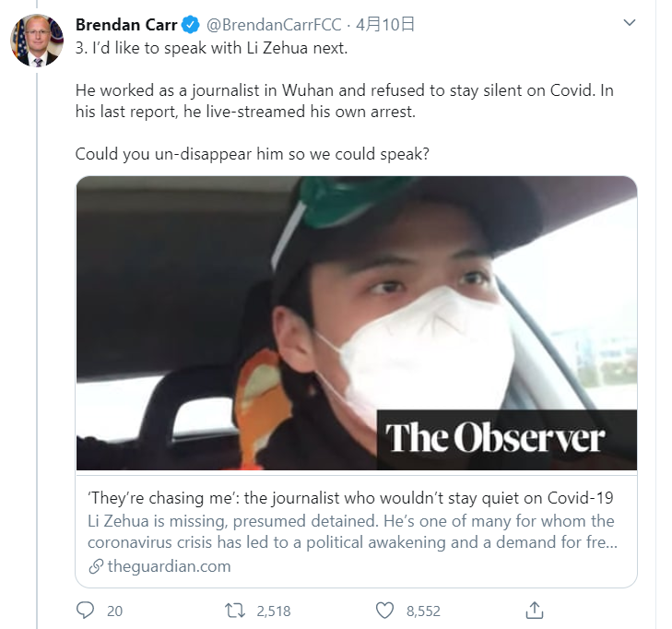Screen dimensions: 672x629
Task: Open the tweet's 4月10日 timestamp
Action: pyautogui.click(x=385, y=25)
